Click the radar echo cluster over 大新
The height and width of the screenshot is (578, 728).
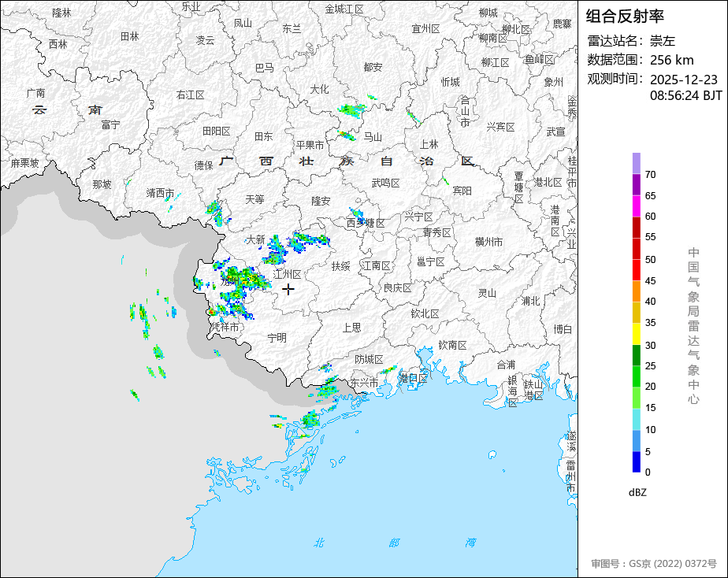(276, 250)
